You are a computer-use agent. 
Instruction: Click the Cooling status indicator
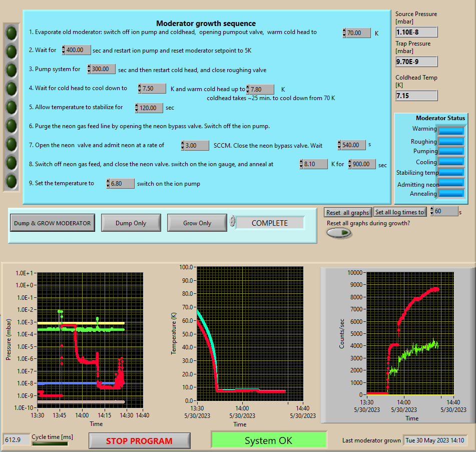click(451, 162)
